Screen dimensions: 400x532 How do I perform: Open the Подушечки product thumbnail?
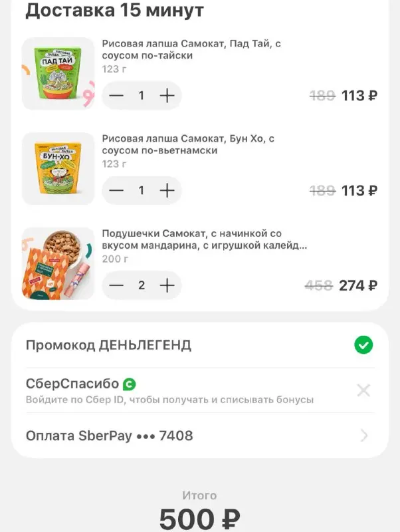[58, 263]
